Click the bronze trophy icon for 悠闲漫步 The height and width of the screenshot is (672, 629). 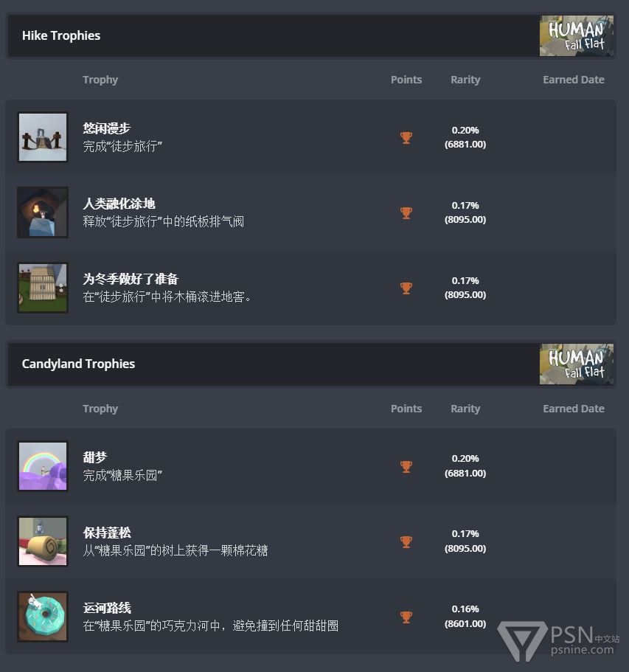click(406, 137)
